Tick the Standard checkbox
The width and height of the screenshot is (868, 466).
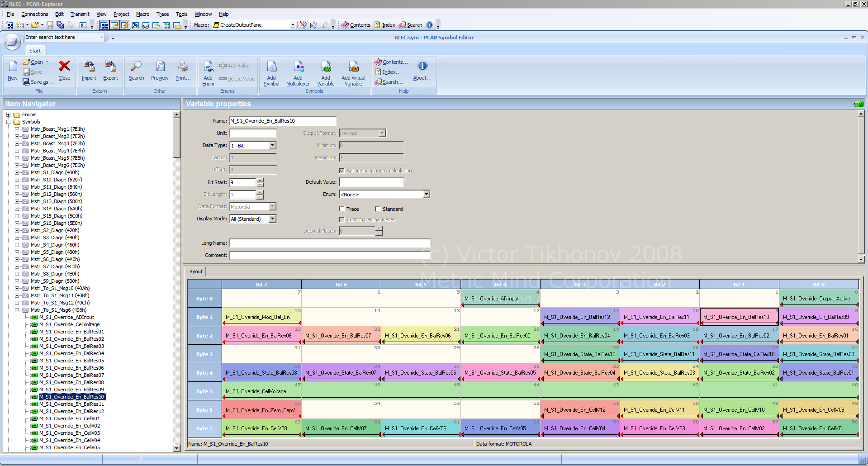(378, 209)
